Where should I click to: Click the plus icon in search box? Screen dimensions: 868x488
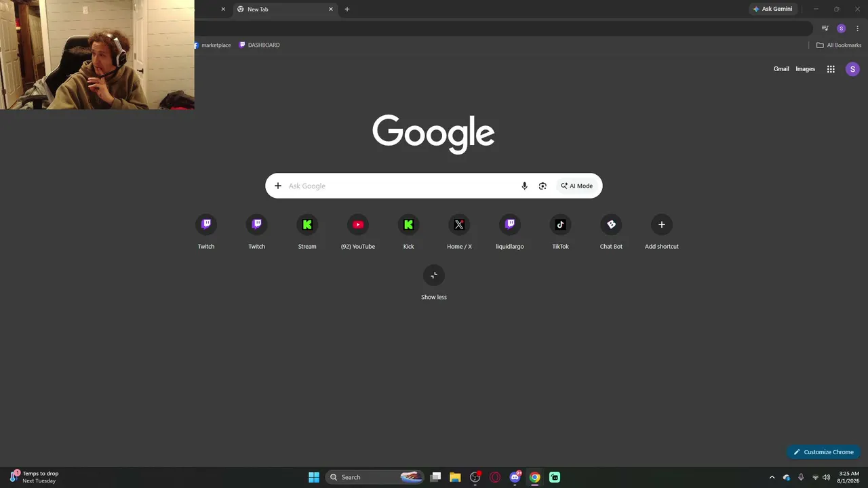(x=278, y=186)
